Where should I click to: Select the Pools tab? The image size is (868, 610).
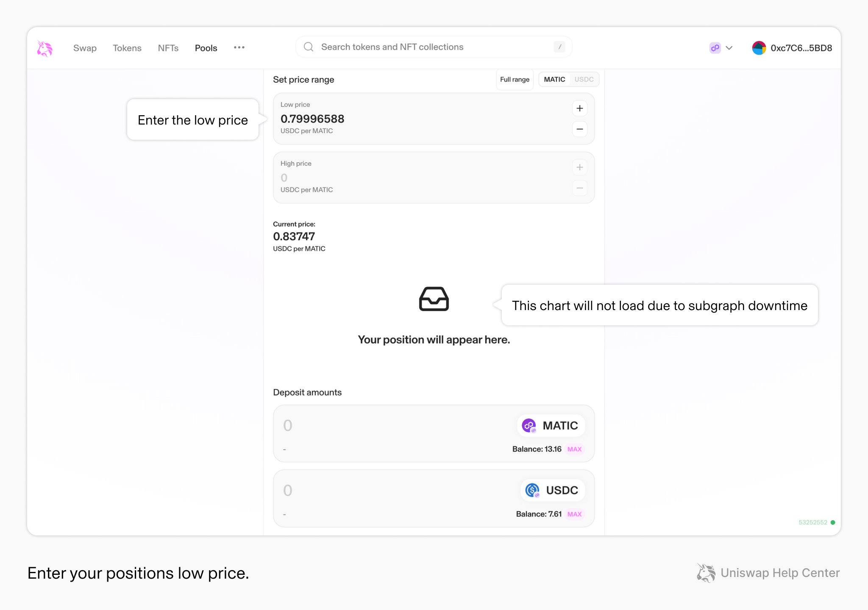(x=206, y=48)
